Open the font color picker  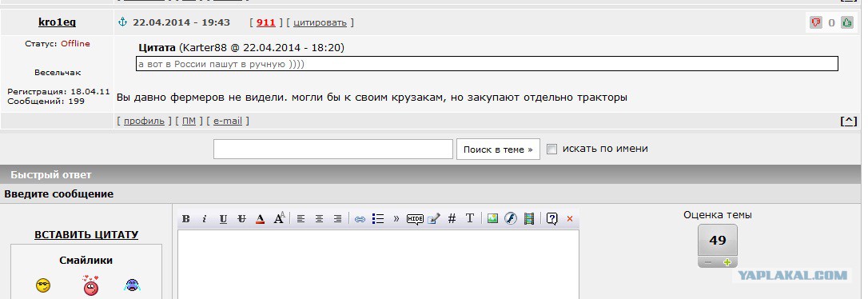pyautogui.click(x=261, y=219)
